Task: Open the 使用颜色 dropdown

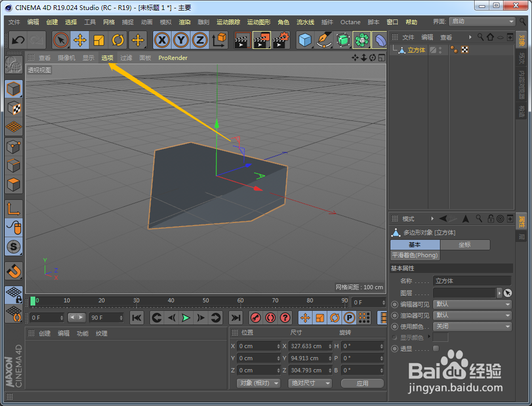Action: pos(473,327)
